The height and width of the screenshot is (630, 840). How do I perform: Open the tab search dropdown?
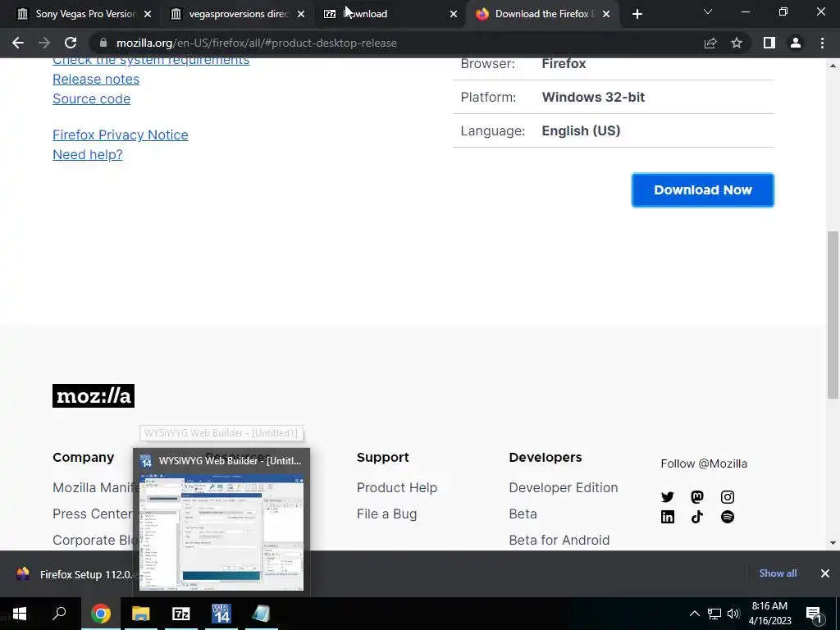pyautogui.click(x=708, y=11)
